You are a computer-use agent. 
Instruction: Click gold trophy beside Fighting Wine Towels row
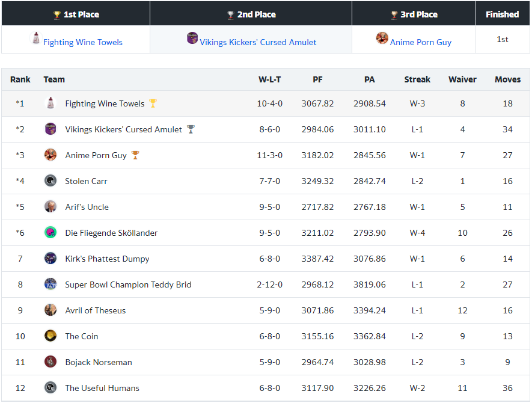click(153, 103)
